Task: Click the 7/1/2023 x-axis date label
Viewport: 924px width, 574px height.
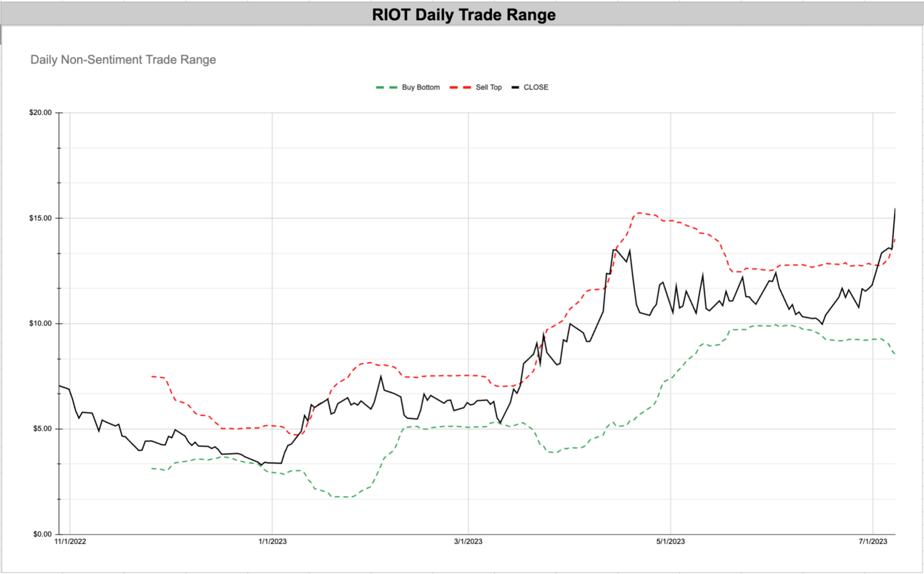Action: (x=873, y=543)
